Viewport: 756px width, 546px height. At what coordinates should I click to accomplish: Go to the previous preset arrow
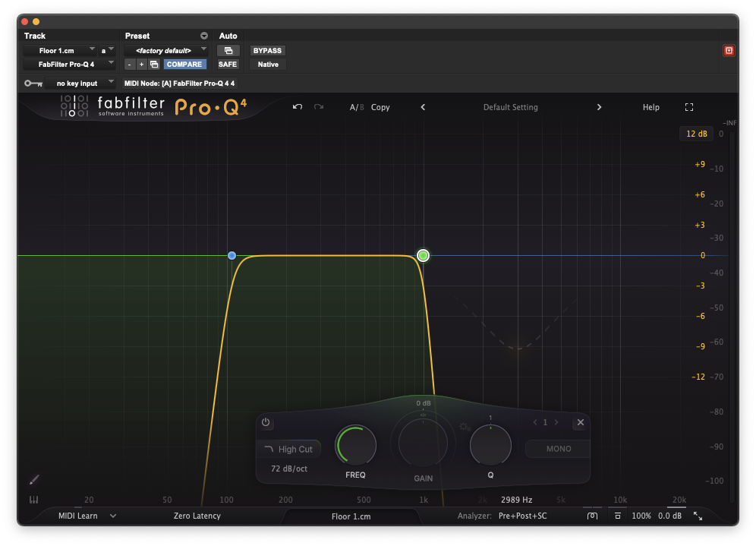click(x=423, y=107)
